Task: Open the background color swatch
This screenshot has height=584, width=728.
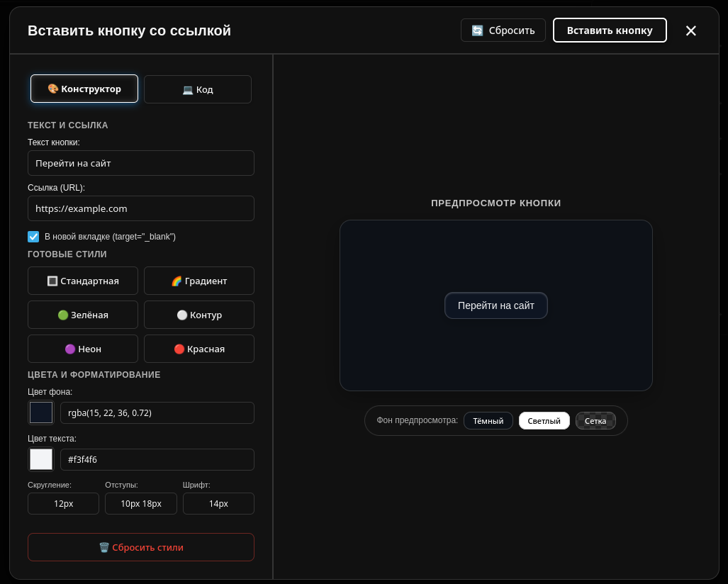Action: pyautogui.click(x=41, y=412)
